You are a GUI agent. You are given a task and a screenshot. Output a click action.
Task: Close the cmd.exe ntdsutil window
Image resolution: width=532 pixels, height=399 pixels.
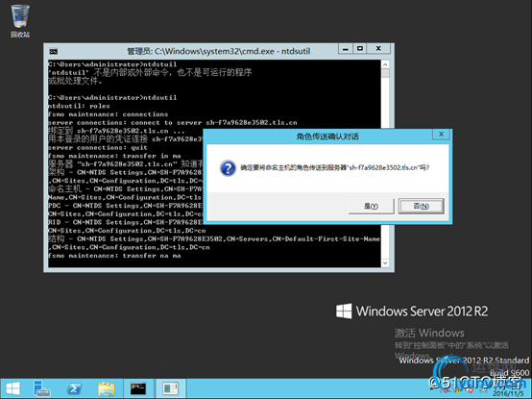(378, 49)
